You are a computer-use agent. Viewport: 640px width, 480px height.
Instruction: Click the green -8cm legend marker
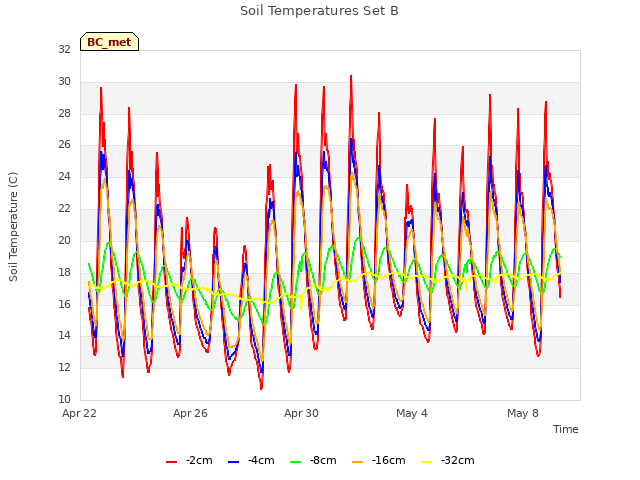(296, 462)
